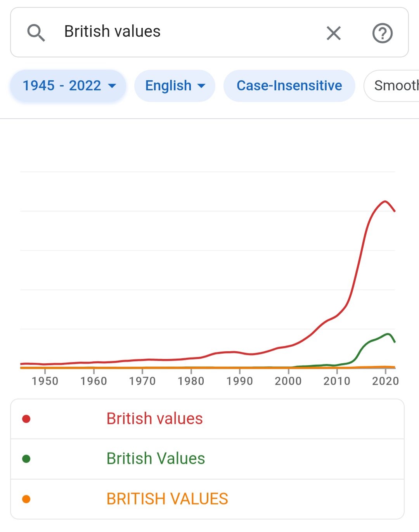Click the orange dot beside BRITISH VALUES
The image size is (419, 532).
pyautogui.click(x=26, y=499)
